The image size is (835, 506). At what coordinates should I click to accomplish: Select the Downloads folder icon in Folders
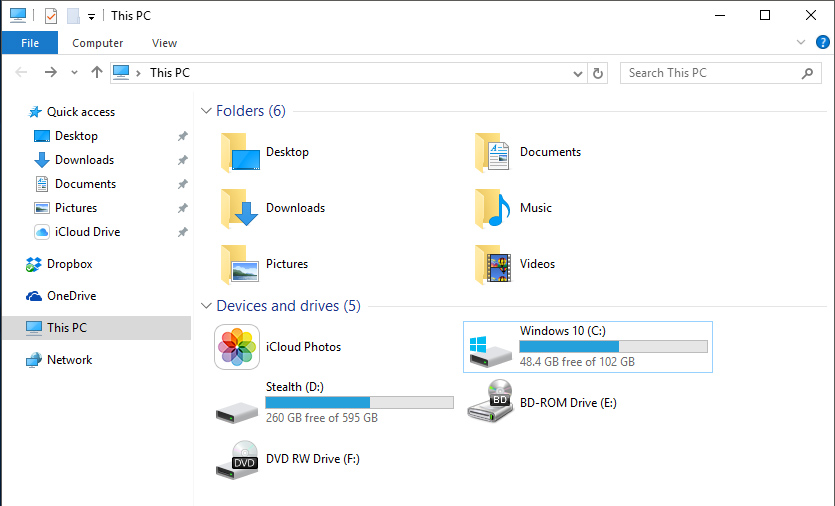pos(240,209)
